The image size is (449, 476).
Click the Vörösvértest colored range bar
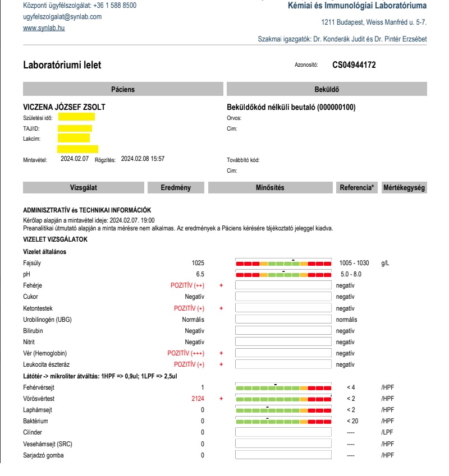tap(283, 400)
